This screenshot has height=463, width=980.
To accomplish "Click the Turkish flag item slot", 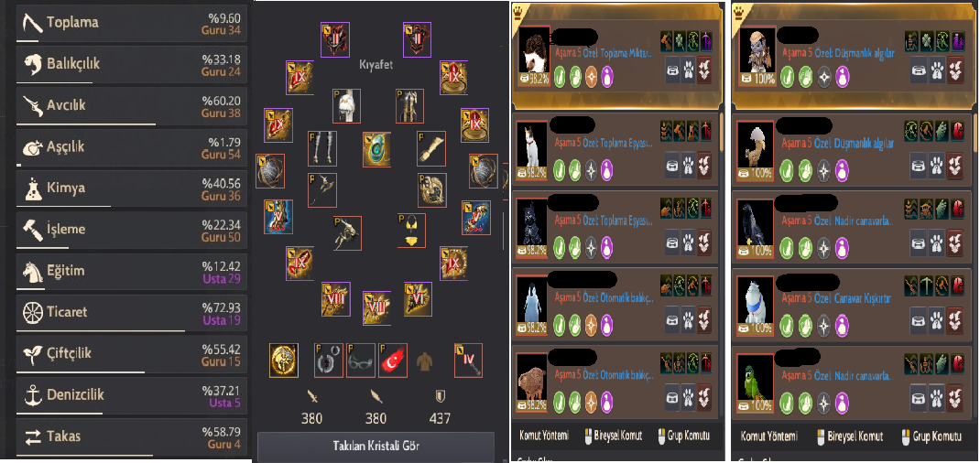I will click(x=393, y=360).
